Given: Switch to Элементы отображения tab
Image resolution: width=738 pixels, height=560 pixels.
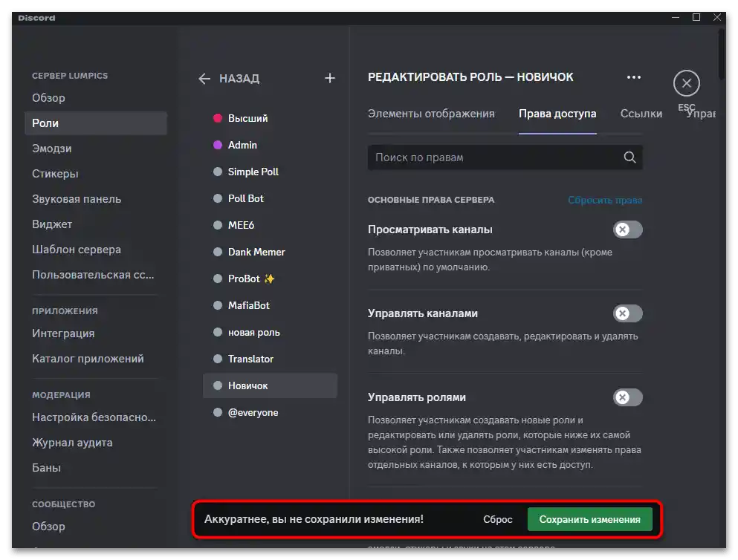Looking at the screenshot, I should [x=431, y=114].
